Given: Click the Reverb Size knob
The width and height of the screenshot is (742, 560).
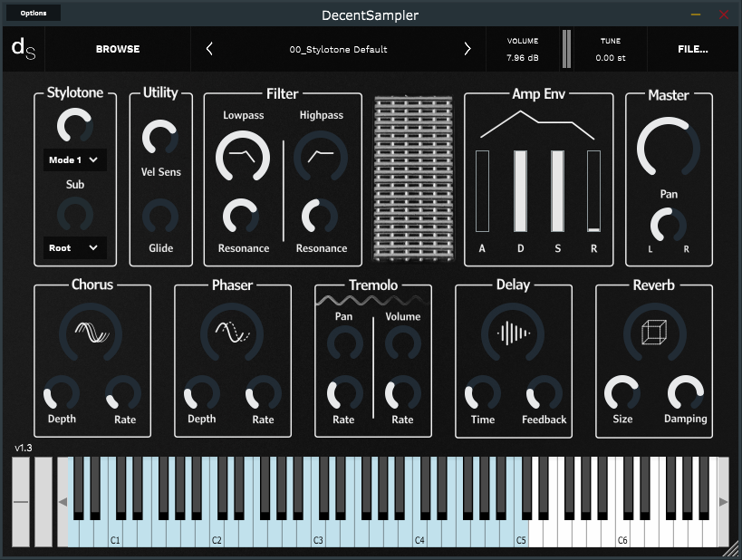Looking at the screenshot, I should pyautogui.click(x=622, y=393).
